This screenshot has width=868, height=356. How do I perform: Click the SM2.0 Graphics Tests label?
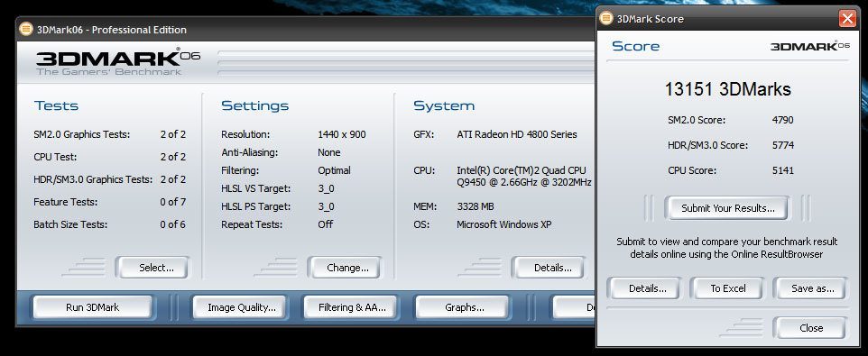[x=81, y=134]
